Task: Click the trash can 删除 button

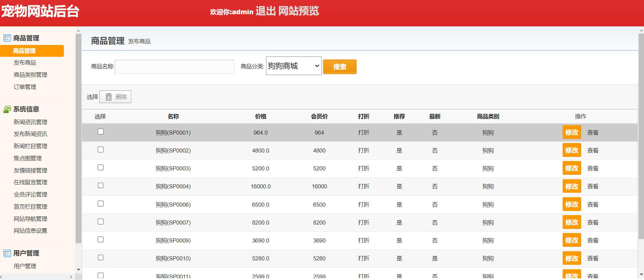Action: click(x=115, y=97)
